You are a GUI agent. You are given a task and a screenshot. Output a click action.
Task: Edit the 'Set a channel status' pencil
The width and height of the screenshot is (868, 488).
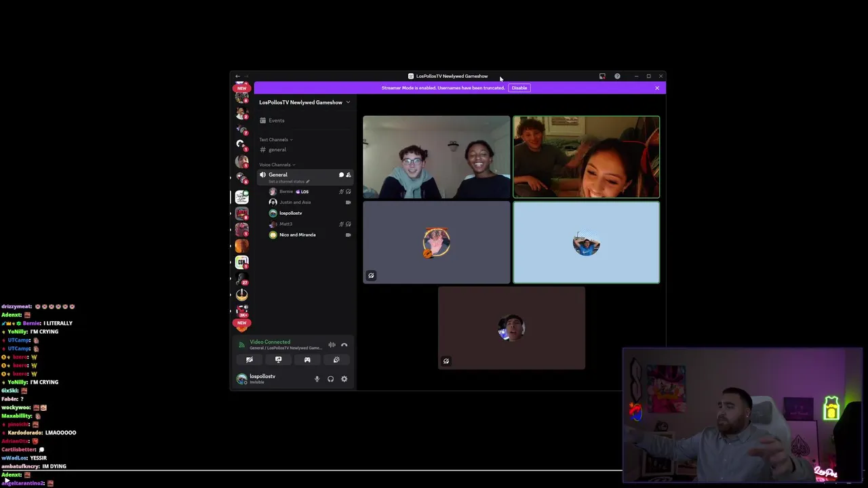[307, 182]
